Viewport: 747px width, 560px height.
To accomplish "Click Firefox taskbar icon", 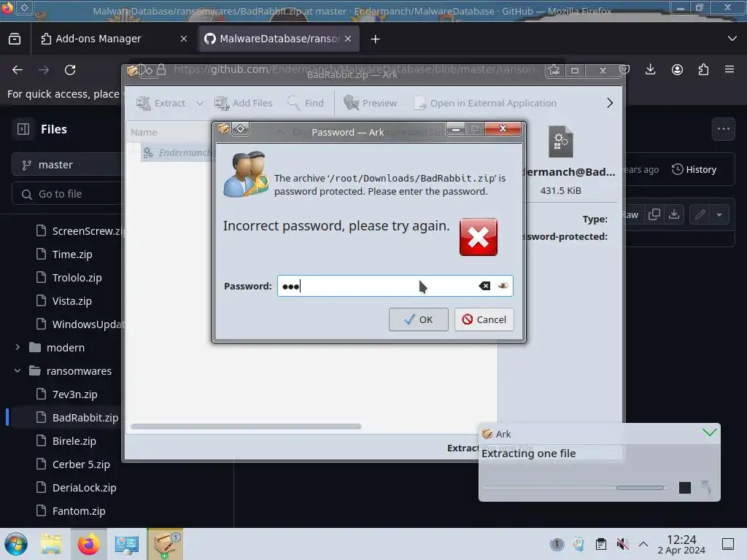I will tap(88, 544).
